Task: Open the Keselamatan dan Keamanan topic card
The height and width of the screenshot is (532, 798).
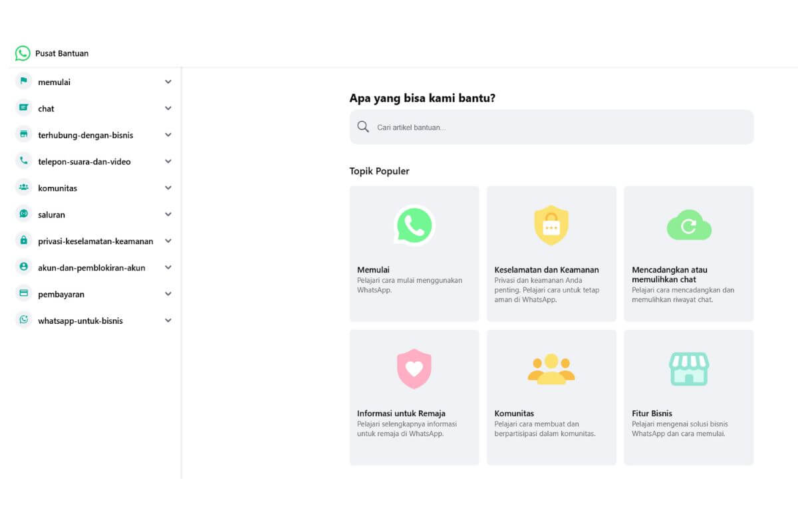Action: click(551, 254)
